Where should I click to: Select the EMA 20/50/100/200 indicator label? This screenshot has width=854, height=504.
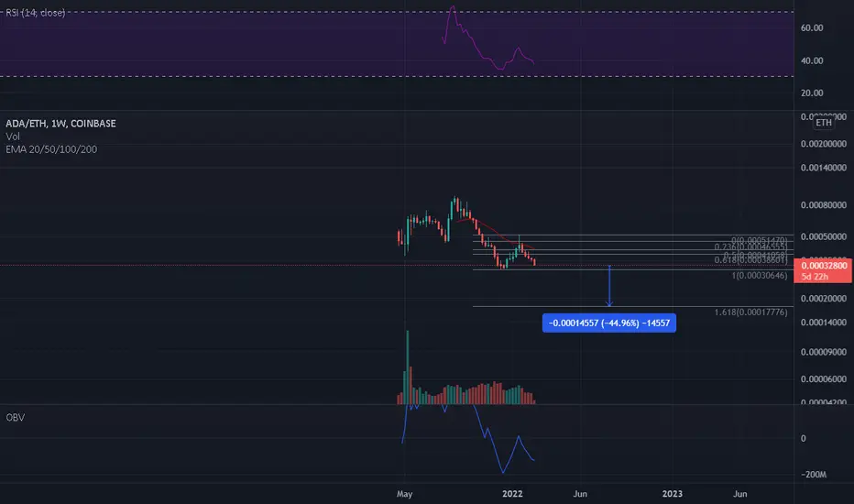tap(51, 149)
